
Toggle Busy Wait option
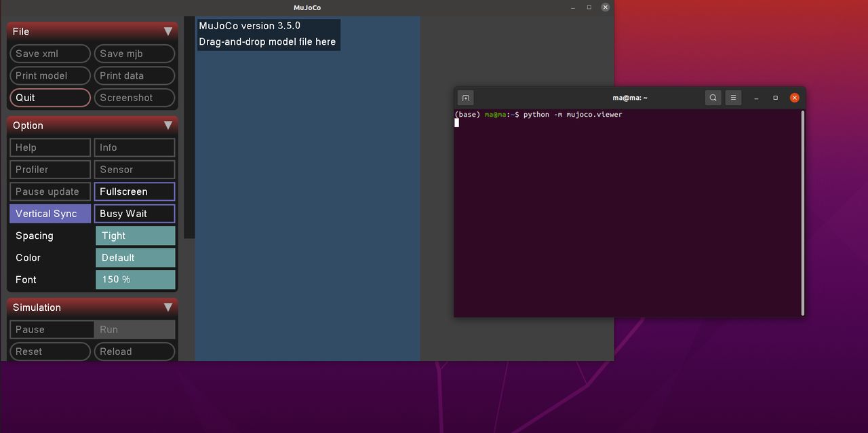coord(134,214)
